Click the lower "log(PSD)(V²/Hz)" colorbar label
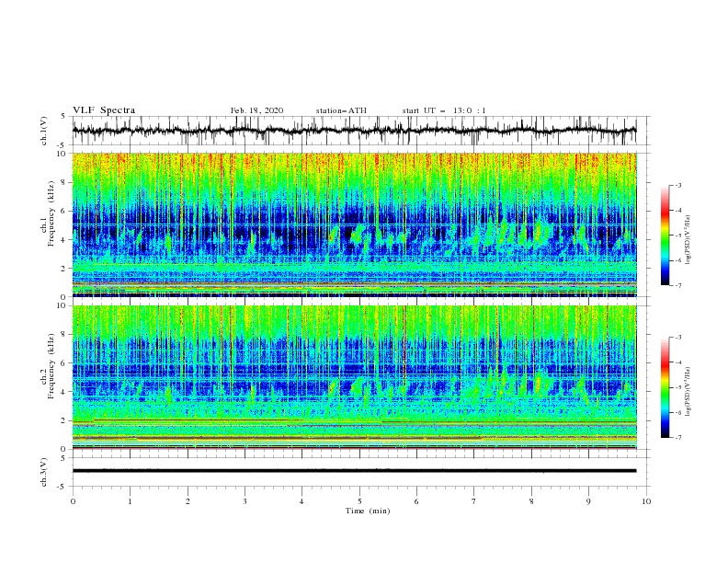Screen dimensions: 728x563 point(688,392)
